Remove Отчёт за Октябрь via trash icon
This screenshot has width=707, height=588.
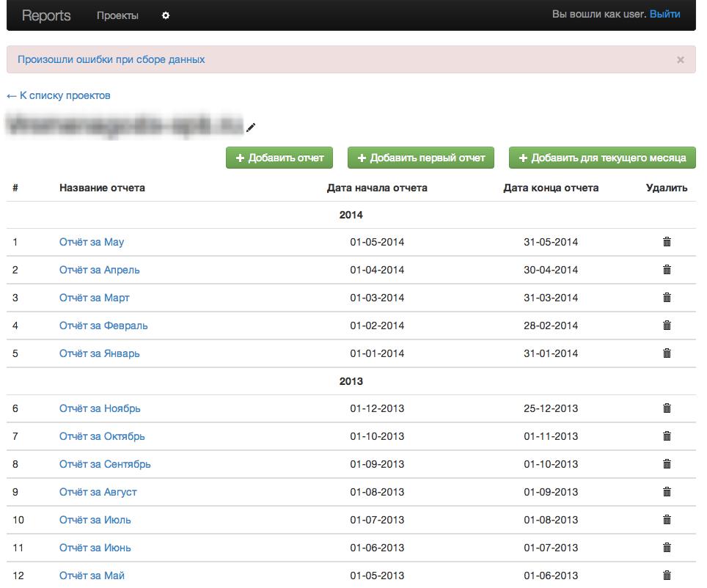pyautogui.click(x=667, y=436)
